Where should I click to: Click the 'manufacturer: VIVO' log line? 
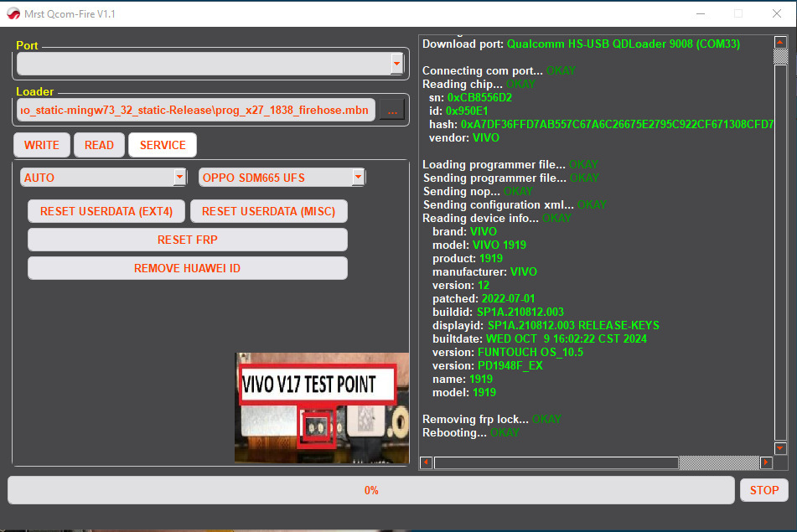pyautogui.click(x=484, y=271)
